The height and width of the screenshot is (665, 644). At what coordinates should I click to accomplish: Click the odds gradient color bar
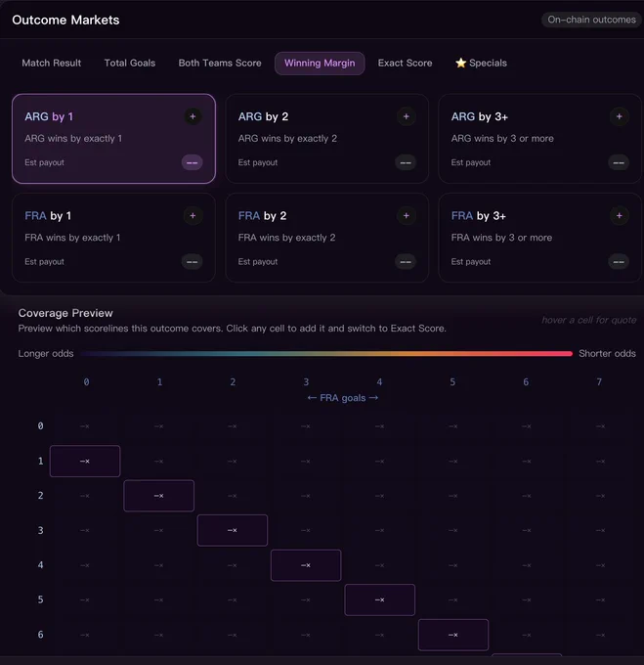pos(326,353)
